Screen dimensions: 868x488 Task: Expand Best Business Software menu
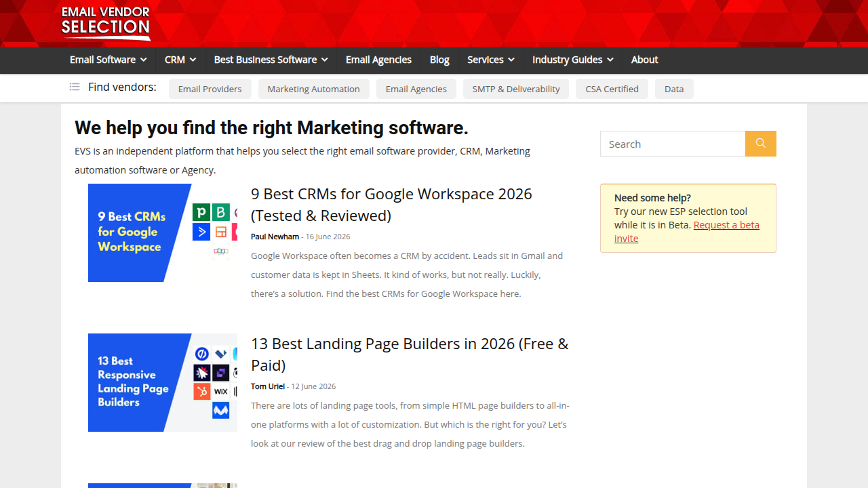pos(271,60)
